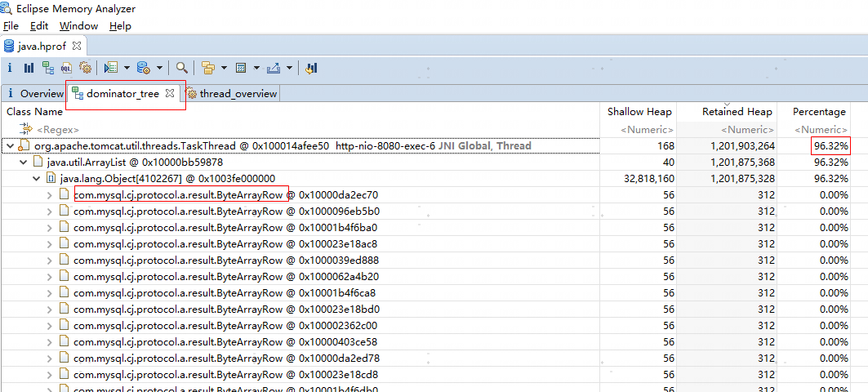The height and width of the screenshot is (392, 868).
Task: Sort by the Retained Heap column header
Action: click(727, 112)
